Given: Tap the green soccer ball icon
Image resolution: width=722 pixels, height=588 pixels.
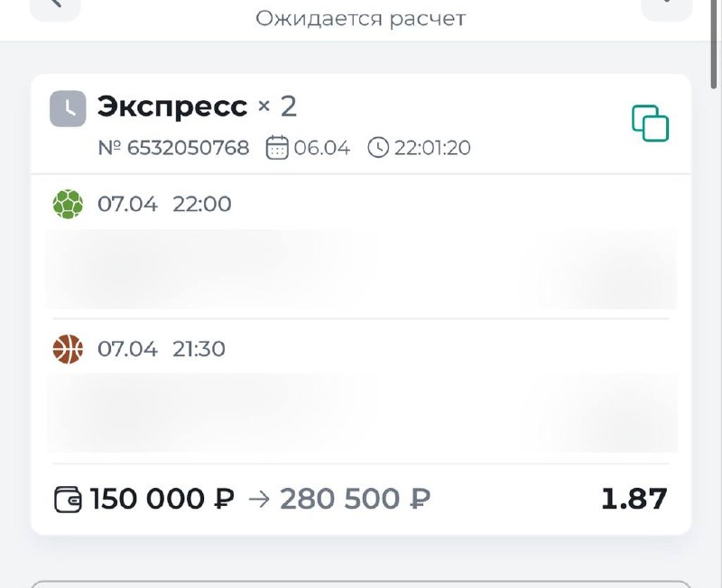Looking at the screenshot, I should [x=68, y=204].
